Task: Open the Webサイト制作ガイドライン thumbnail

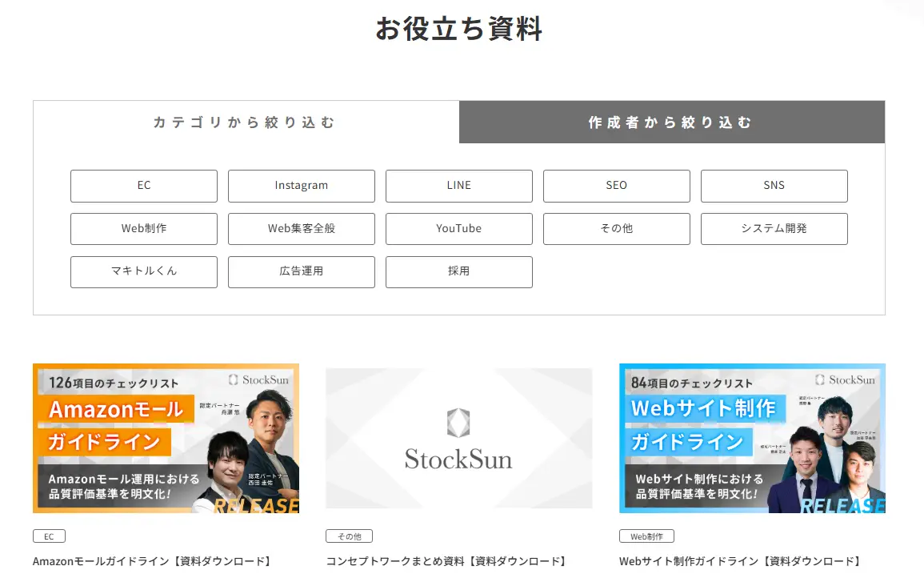Action: pos(751,438)
